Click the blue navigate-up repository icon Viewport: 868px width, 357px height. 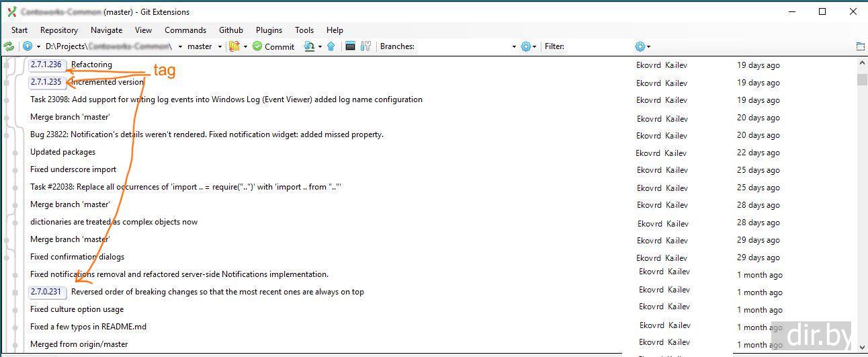coord(28,46)
